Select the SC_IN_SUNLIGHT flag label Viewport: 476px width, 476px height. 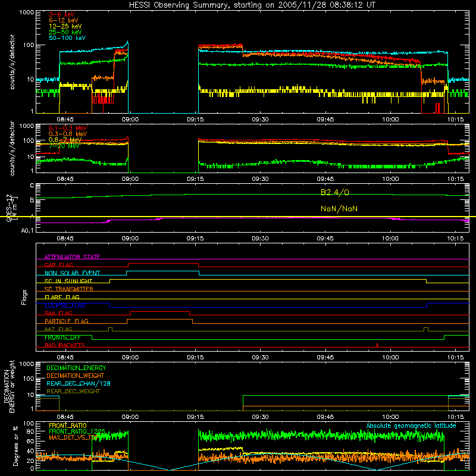pyautogui.click(x=68, y=281)
